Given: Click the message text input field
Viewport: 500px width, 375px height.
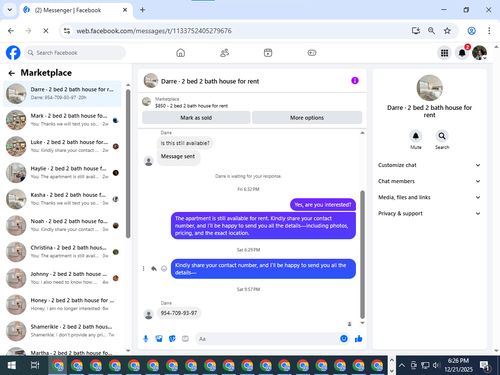Looking at the screenshot, I should coord(267,339).
